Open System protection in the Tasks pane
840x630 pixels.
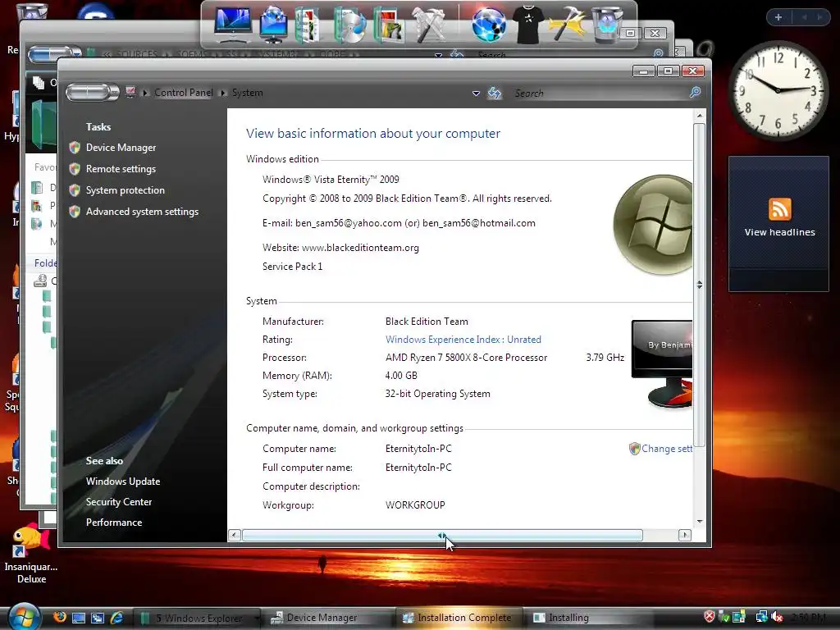126,190
